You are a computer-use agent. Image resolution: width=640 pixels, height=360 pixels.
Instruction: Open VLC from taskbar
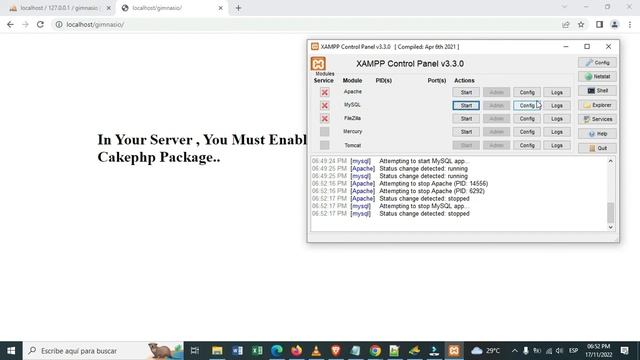pyautogui.click(x=316, y=351)
